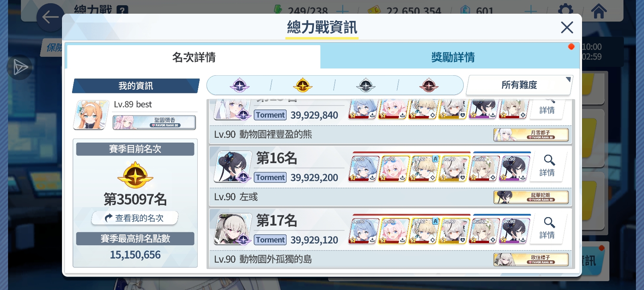Select the silver tier filter icon
This screenshot has width=644, height=290.
tap(366, 85)
